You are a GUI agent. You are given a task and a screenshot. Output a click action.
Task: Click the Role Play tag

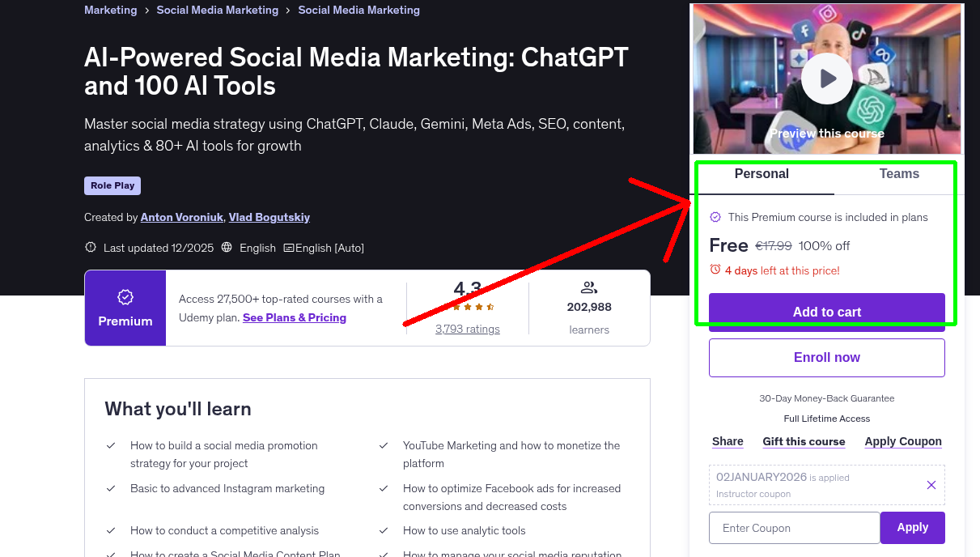coord(112,185)
